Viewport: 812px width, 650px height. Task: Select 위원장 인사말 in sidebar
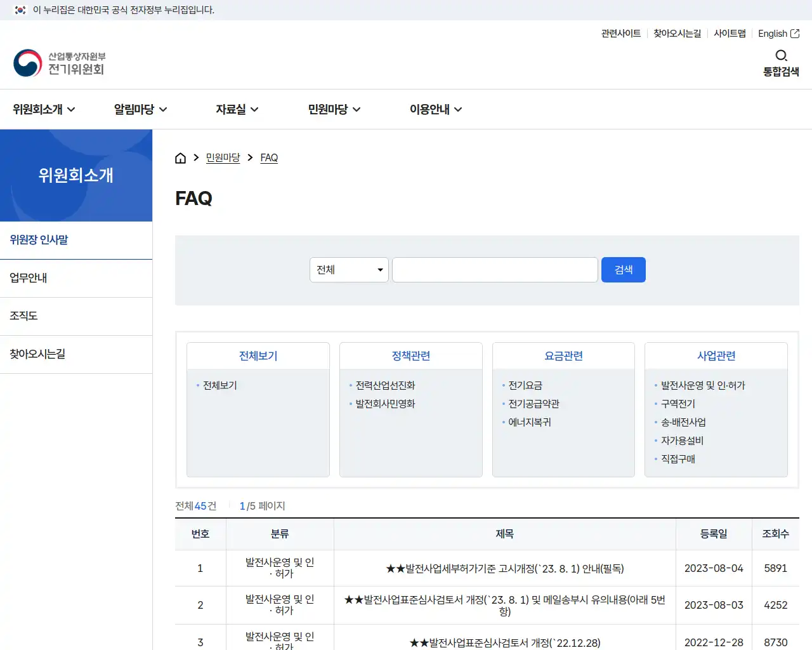(x=76, y=240)
